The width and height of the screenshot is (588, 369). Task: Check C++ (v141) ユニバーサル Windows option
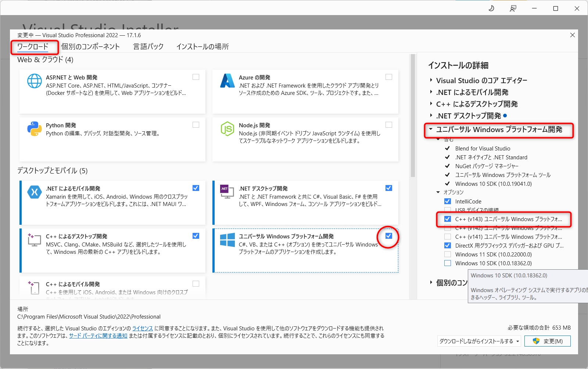[448, 237]
